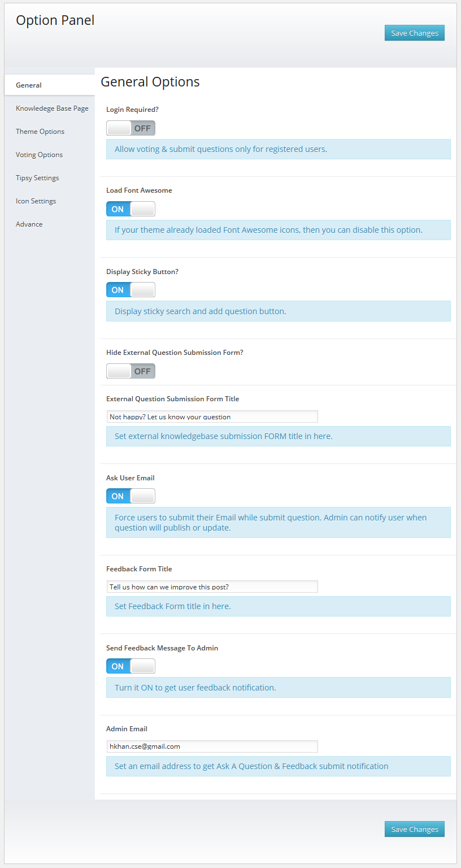Click the top Save Changes button
461x868 pixels.
point(415,33)
